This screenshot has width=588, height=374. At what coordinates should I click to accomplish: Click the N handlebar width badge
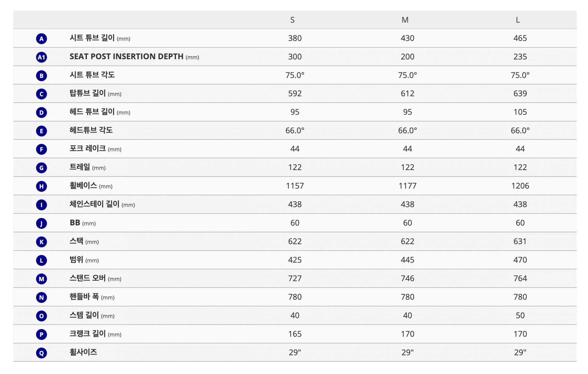(x=41, y=297)
